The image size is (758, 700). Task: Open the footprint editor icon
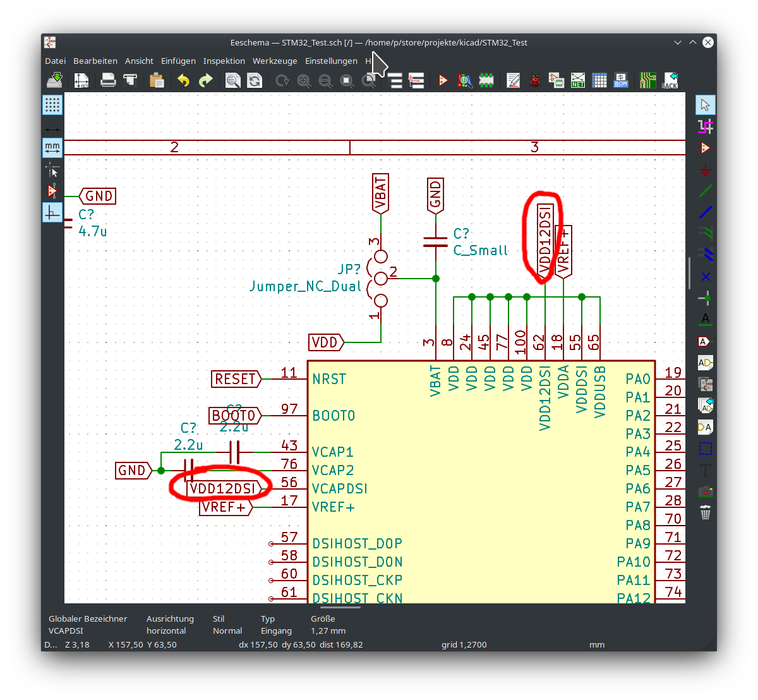click(486, 80)
